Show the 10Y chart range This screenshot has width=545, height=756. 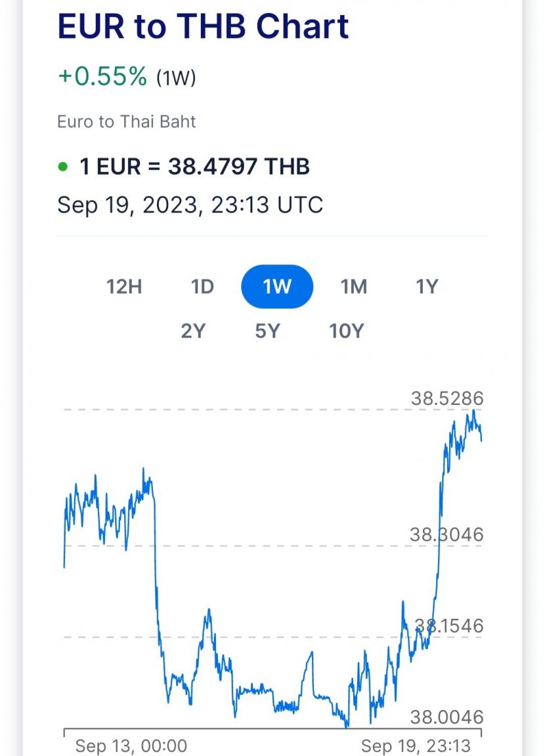click(x=346, y=331)
